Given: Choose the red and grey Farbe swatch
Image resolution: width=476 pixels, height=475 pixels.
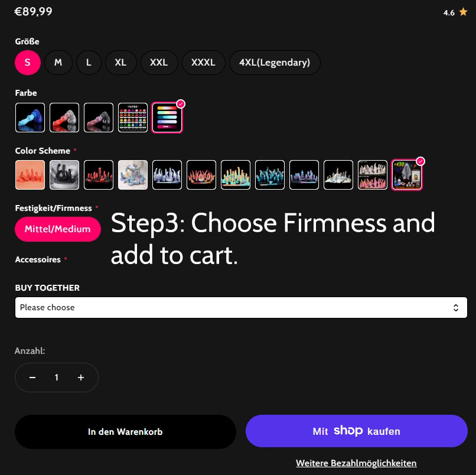Looking at the screenshot, I should pyautogui.click(x=64, y=118).
